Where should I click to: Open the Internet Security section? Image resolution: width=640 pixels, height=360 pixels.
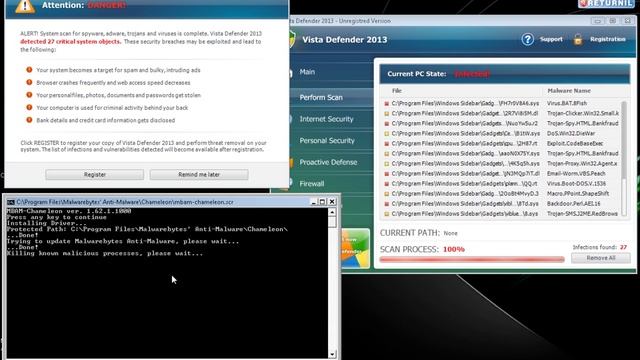(326, 119)
